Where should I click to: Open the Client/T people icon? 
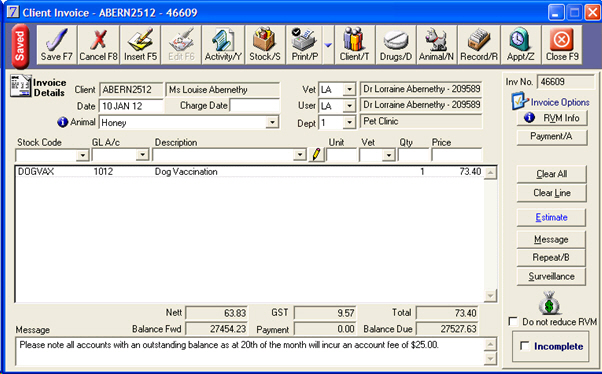click(x=354, y=39)
